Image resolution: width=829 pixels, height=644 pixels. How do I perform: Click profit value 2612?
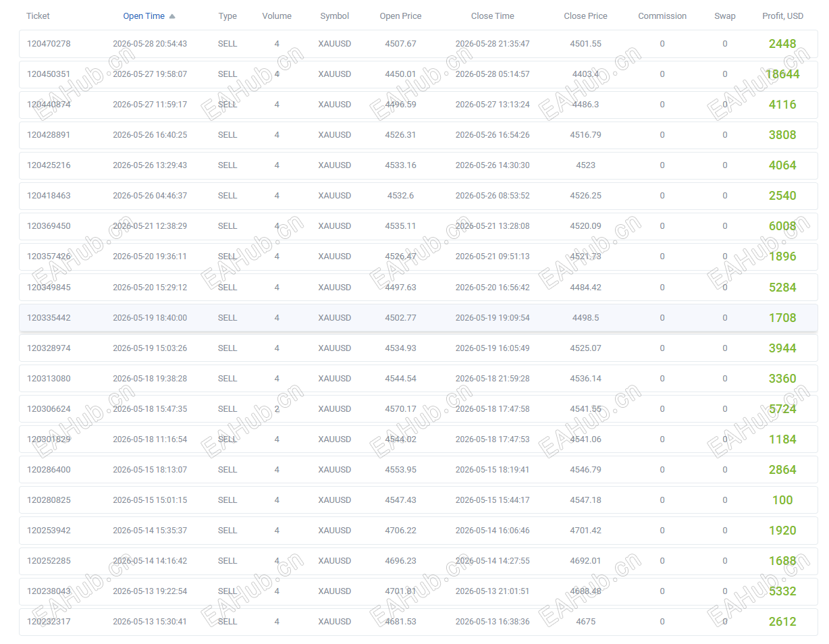click(x=782, y=622)
